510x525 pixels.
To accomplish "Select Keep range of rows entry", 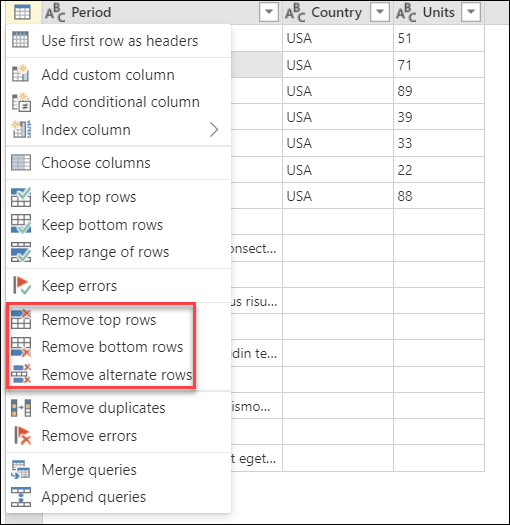I will coord(119,252).
